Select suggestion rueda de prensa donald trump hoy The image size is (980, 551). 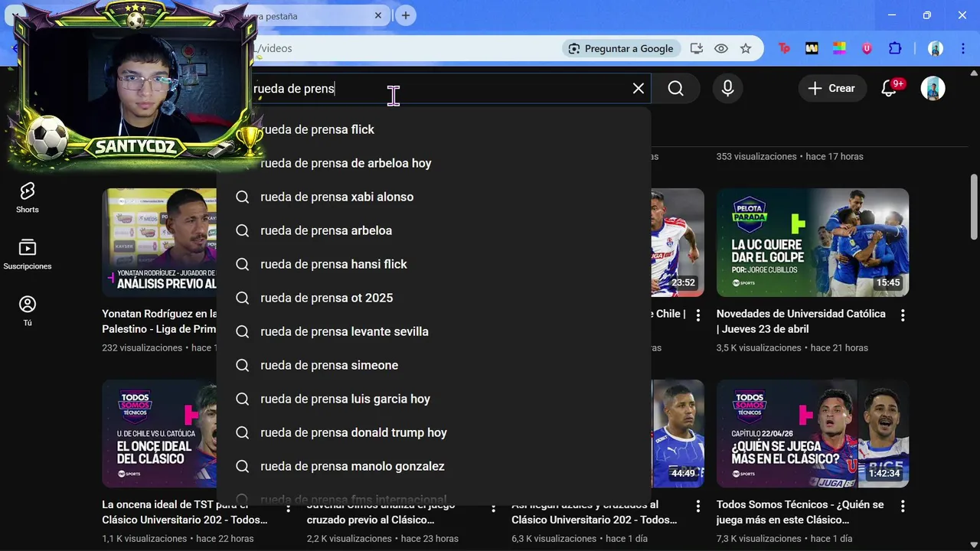[433, 432]
